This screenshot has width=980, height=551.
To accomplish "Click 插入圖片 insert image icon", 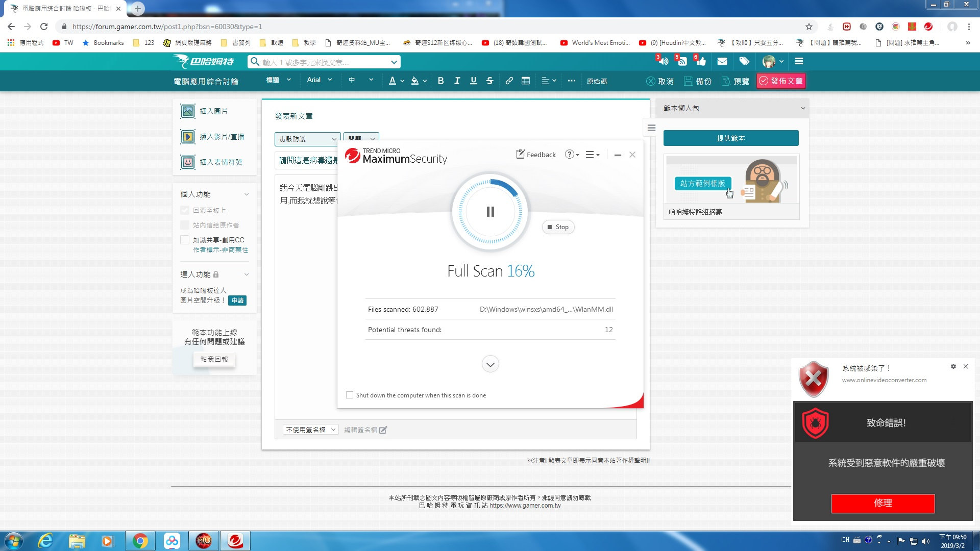I will tap(188, 111).
